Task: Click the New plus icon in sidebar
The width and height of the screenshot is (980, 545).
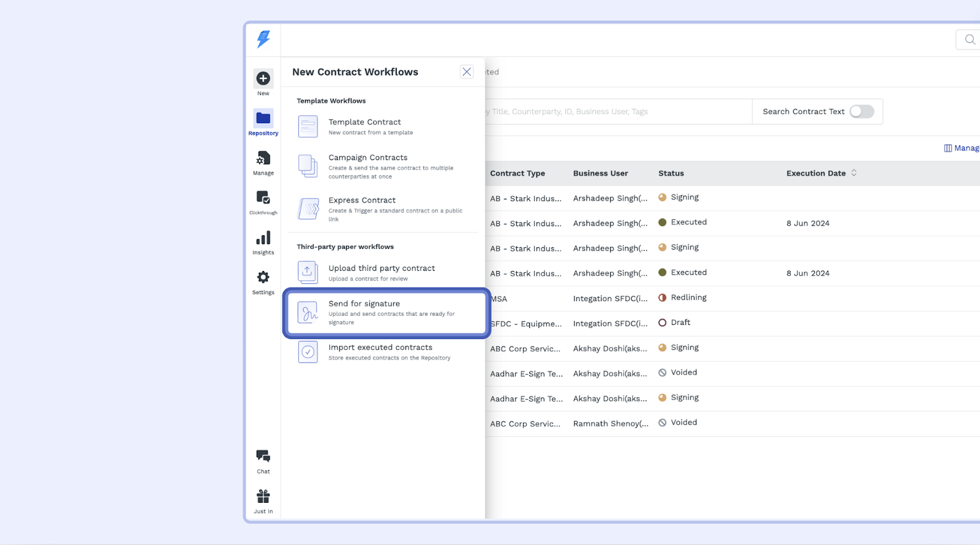Action: pyautogui.click(x=263, y=78)
